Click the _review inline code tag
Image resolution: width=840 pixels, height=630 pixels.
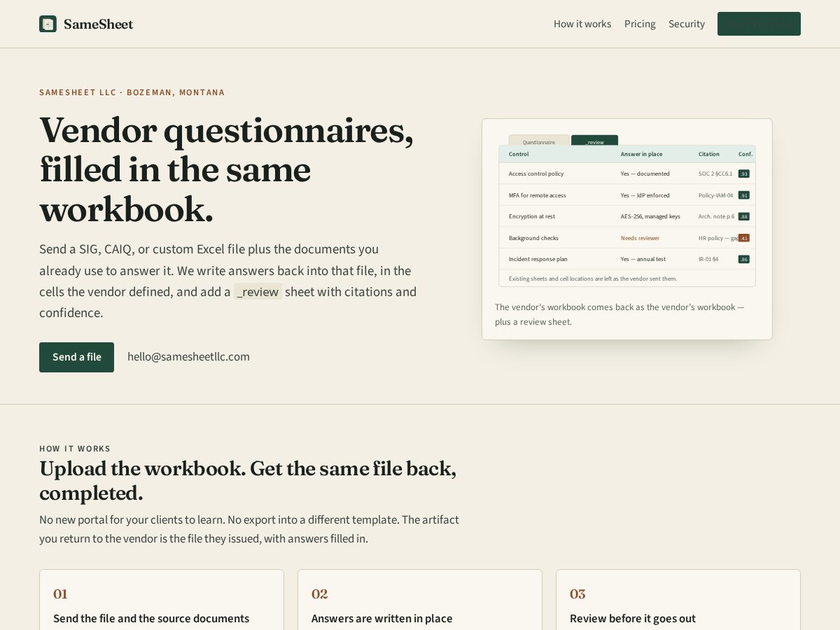[x=258, y=292]
